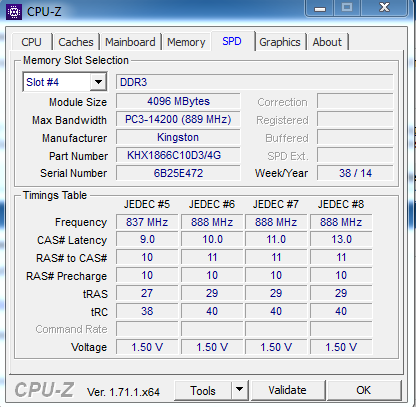Image resolution: width=416 pixels, height=407 pixels.
Task: Click the JEDEC #5 column header
Action: (x=147, y=204)
